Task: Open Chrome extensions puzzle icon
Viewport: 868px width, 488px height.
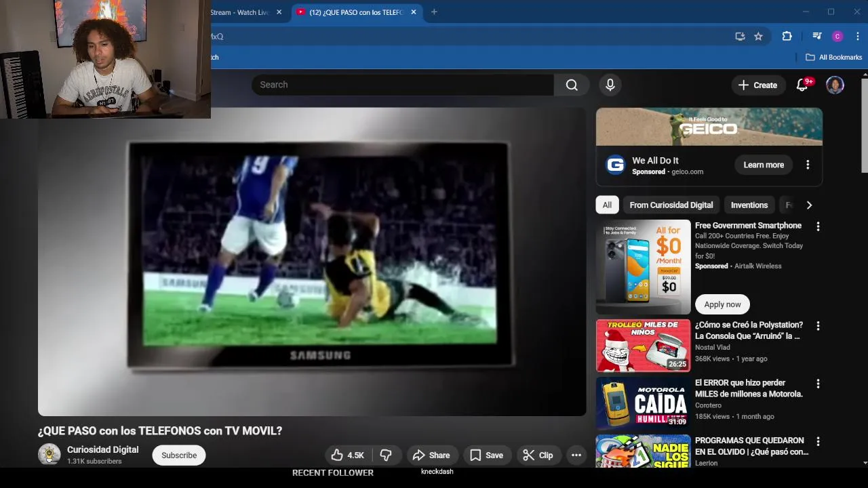Action: [x=787, y=37]
